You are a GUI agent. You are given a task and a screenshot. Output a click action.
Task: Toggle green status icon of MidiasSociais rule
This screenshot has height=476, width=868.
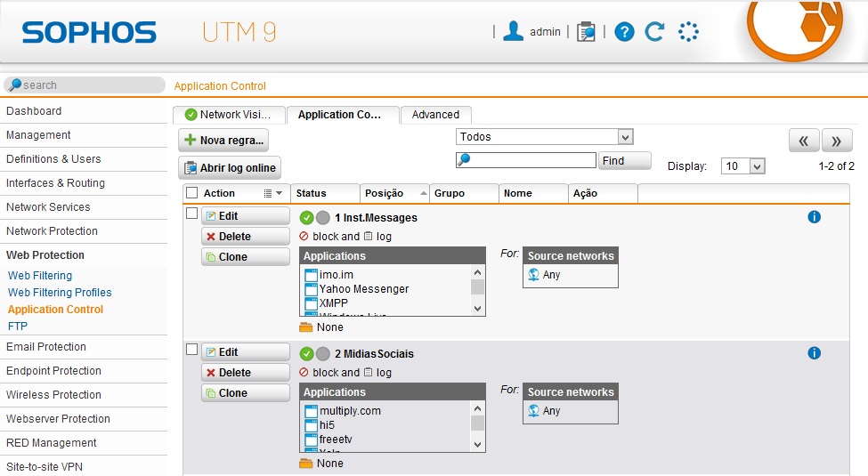(306, 354)
